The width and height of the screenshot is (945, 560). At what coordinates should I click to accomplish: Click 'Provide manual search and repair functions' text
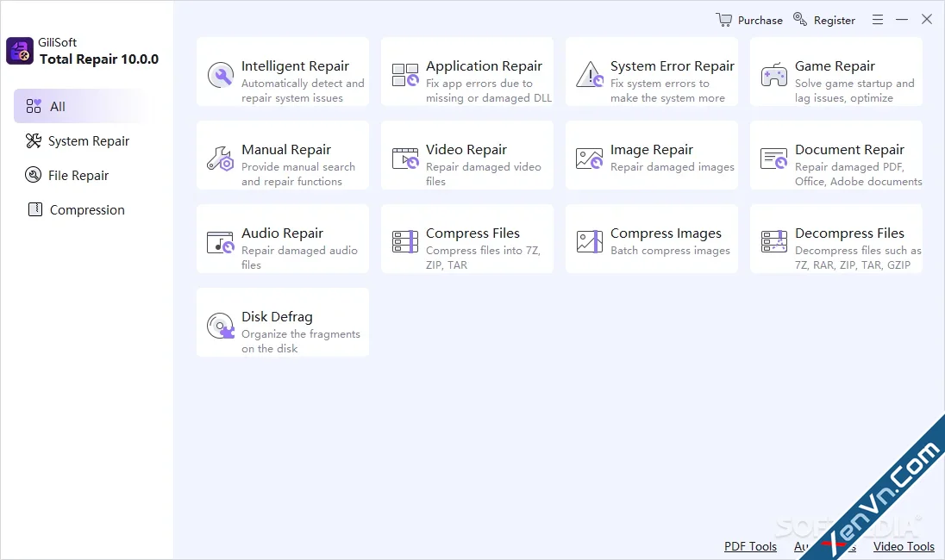pos(298,174)
